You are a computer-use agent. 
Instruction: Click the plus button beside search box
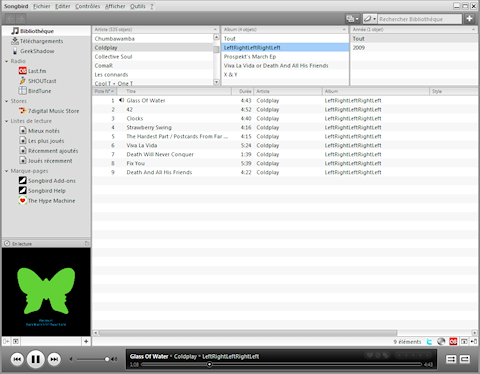470,19
